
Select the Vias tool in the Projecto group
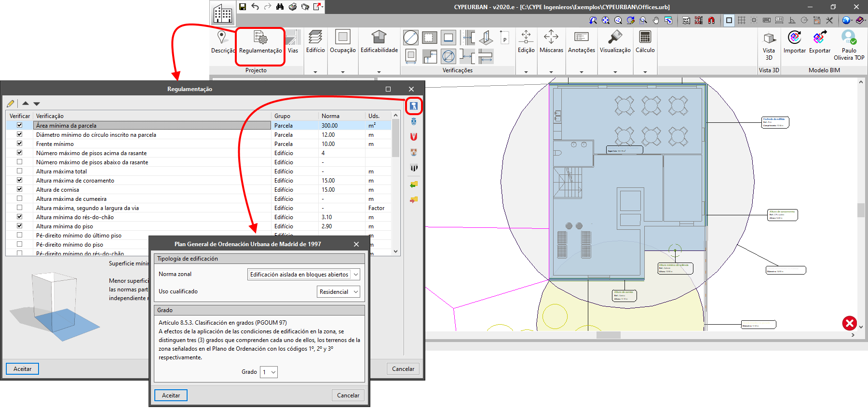coord(293,42)
